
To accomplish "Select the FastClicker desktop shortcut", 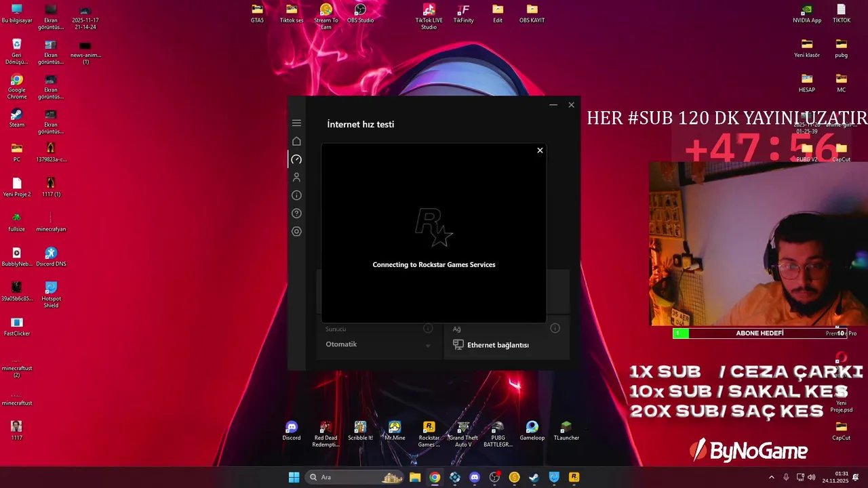I will (x=17, y=326).
